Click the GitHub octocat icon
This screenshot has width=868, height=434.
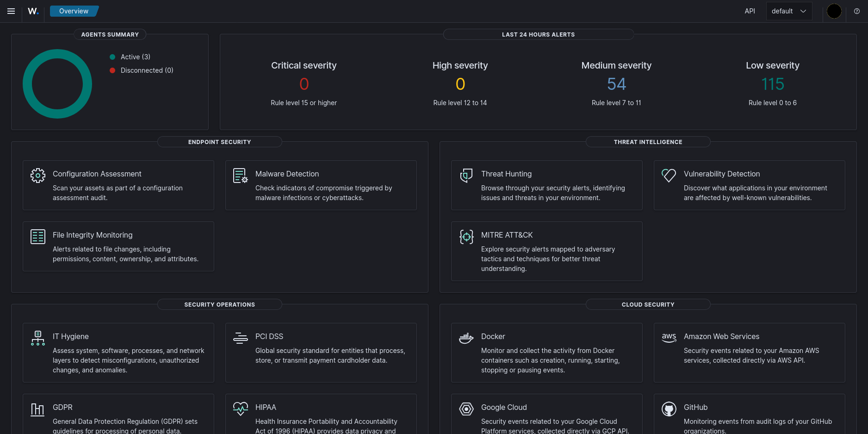(x=669, y=409)
